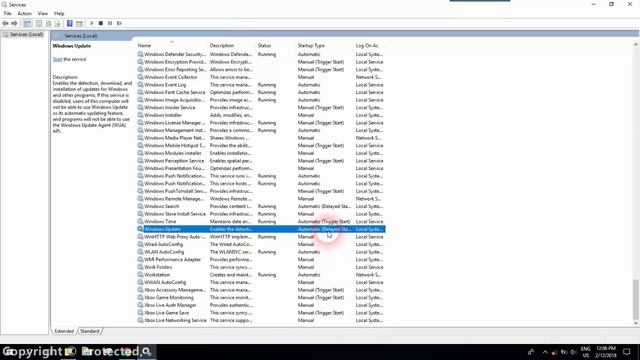Open the blue Help toolbar icon
The width and height of the screenshot is (640, 360).
coord(70,23)
